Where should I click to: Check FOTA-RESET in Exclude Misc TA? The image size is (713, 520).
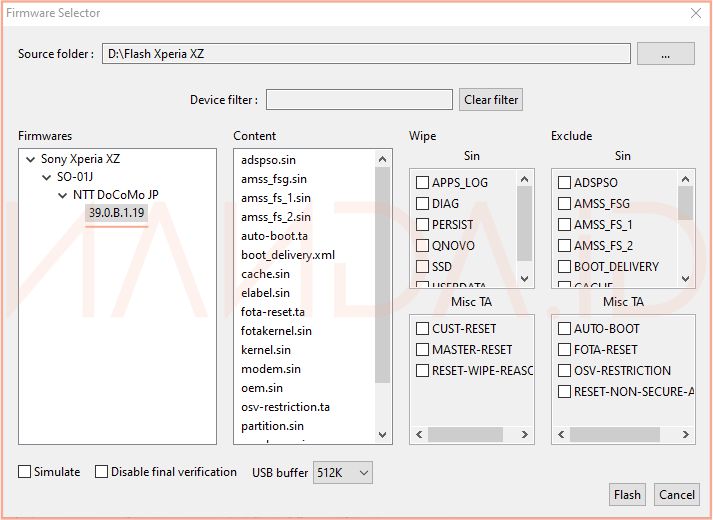(x=565, y=350)
